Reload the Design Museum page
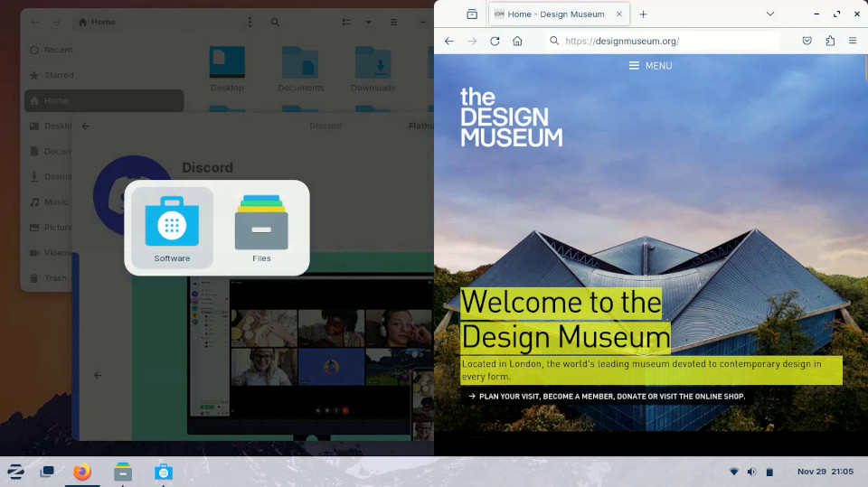This screenshot has width=868, height=487. pos(495,41)
